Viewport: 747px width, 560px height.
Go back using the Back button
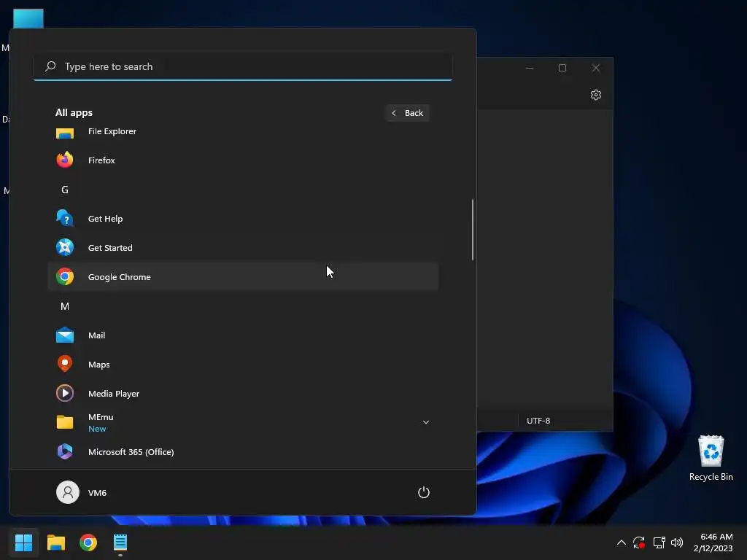click(408, 113)
